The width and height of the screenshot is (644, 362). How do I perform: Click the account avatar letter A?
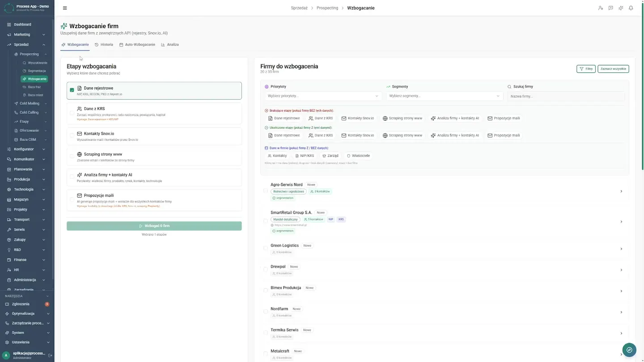pyautogui.click(x=6, y=355)
